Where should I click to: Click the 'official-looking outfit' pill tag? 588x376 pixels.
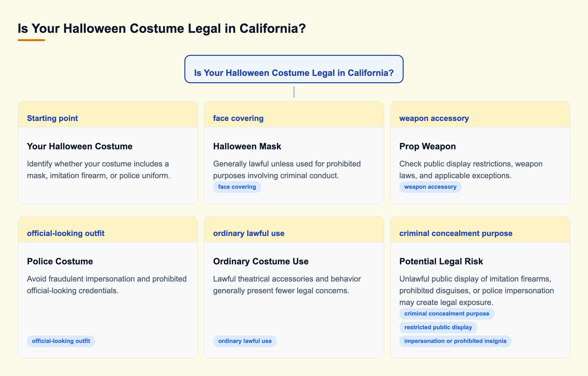[x=61, y=341]
